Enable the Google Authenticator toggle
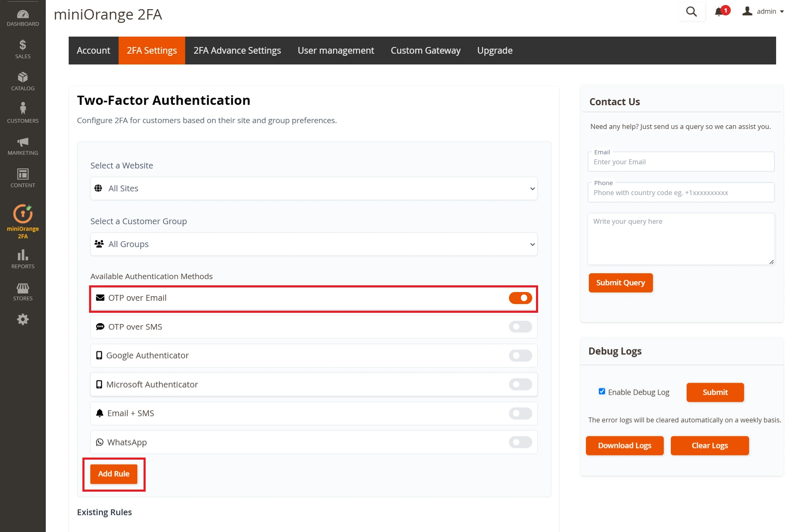 click(520, 356)
